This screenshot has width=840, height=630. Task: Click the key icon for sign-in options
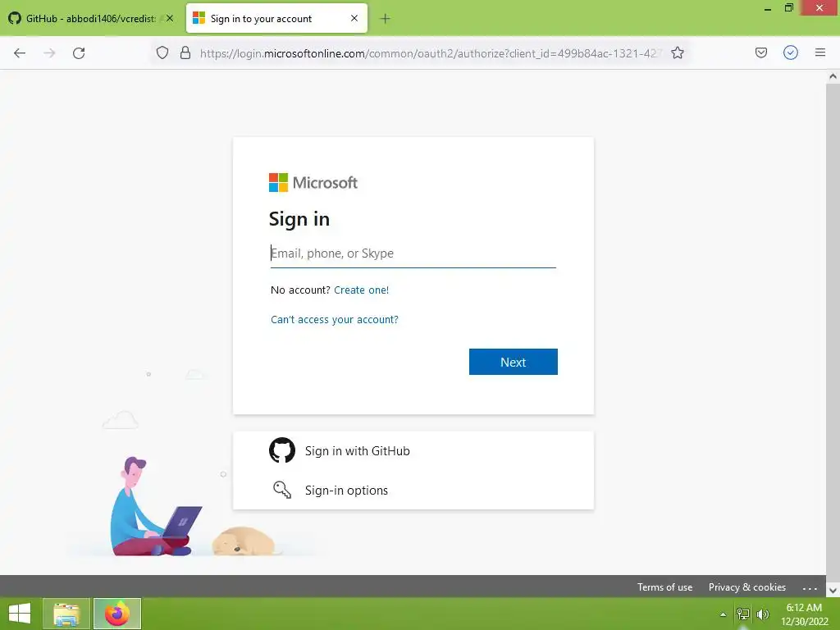point(282,490)
